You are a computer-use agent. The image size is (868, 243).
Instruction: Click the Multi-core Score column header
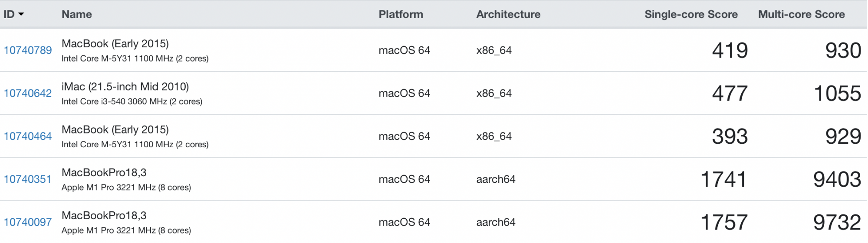[x=801, y=14]
